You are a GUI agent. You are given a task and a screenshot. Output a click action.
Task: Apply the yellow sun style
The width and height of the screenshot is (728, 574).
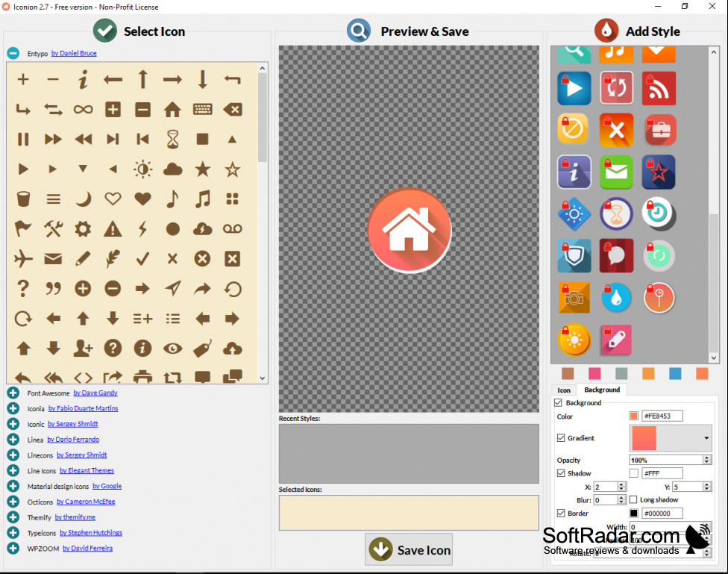point(574,340)
